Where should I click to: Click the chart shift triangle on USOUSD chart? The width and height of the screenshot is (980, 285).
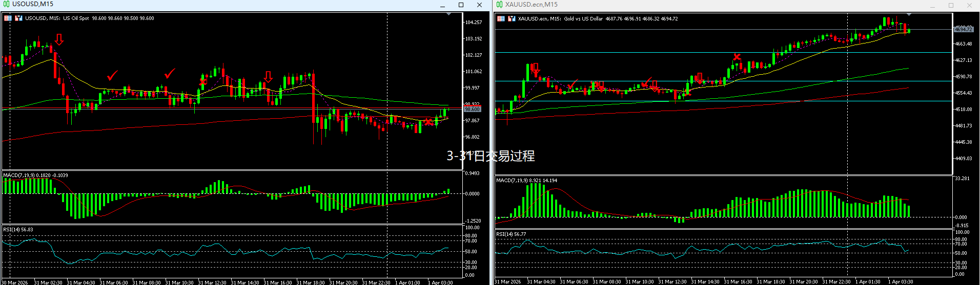coord(449,14)
